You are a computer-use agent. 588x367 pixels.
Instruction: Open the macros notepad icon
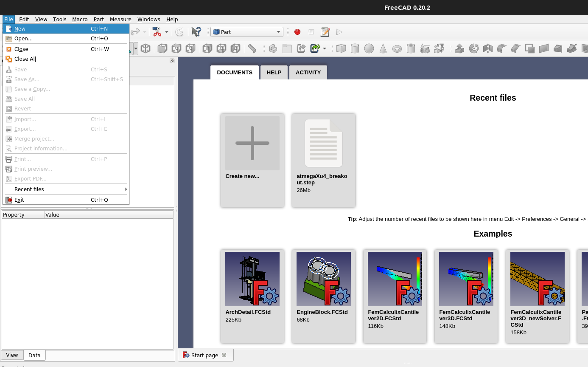click(325, 32)
